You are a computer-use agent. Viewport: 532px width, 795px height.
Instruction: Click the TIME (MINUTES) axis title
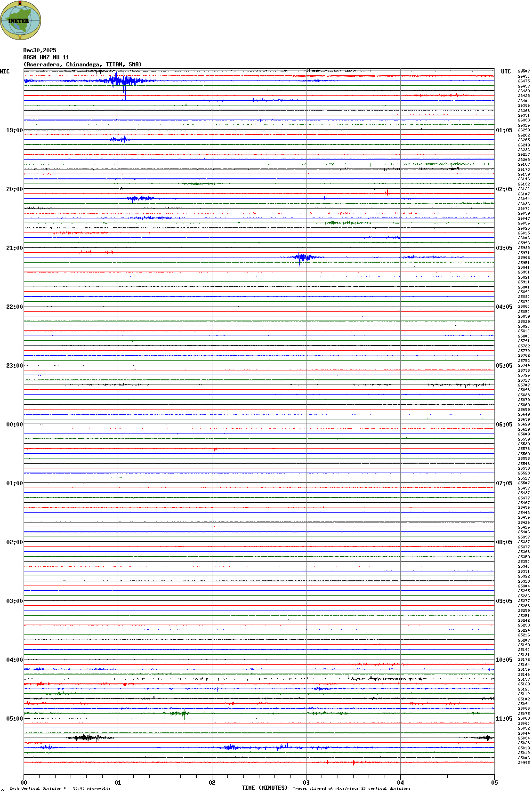265,787
